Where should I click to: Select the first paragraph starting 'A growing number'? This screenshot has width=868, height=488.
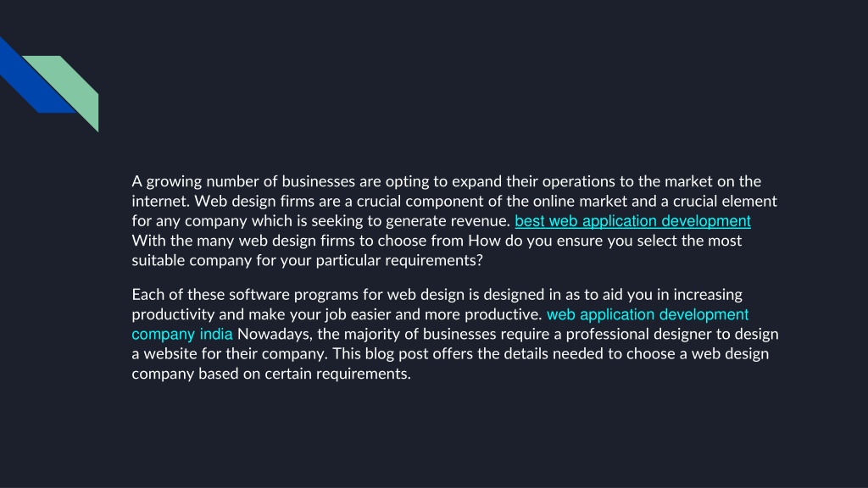[454, 221]
